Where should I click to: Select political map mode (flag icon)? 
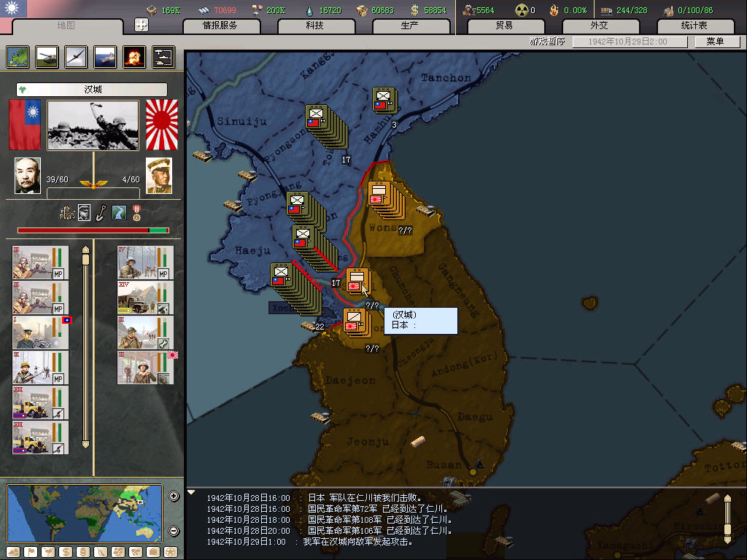31,552
